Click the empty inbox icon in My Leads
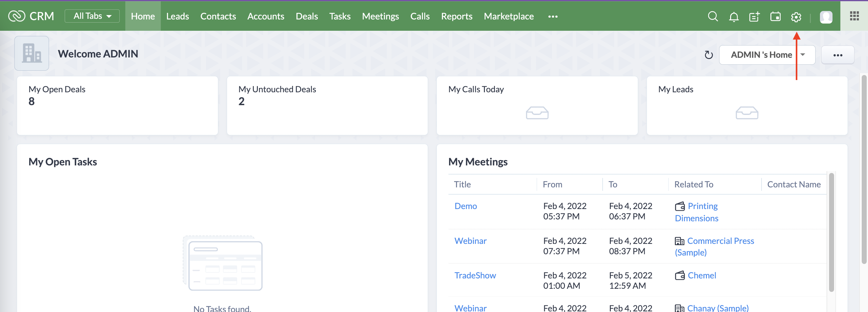Viewport: 868px width, 312px height. click(x=747, y=113)
